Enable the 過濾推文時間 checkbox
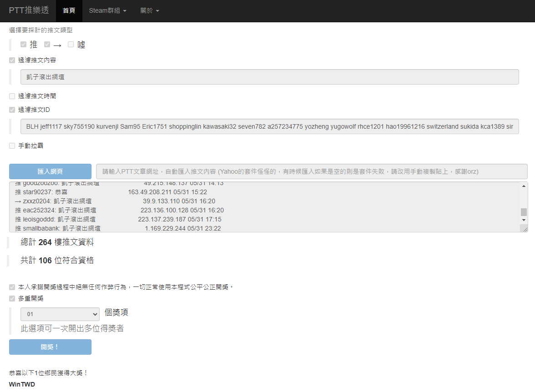The width and height of the screenshot is (535, 392). (12, 96)
